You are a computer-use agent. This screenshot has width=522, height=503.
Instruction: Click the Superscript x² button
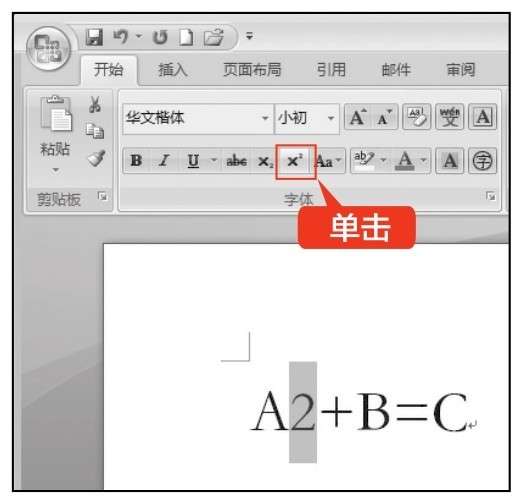point(295,161)
